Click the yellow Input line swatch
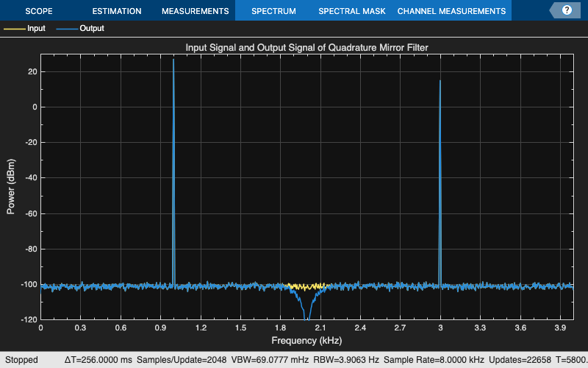588x368 pixels. (14, 29)
